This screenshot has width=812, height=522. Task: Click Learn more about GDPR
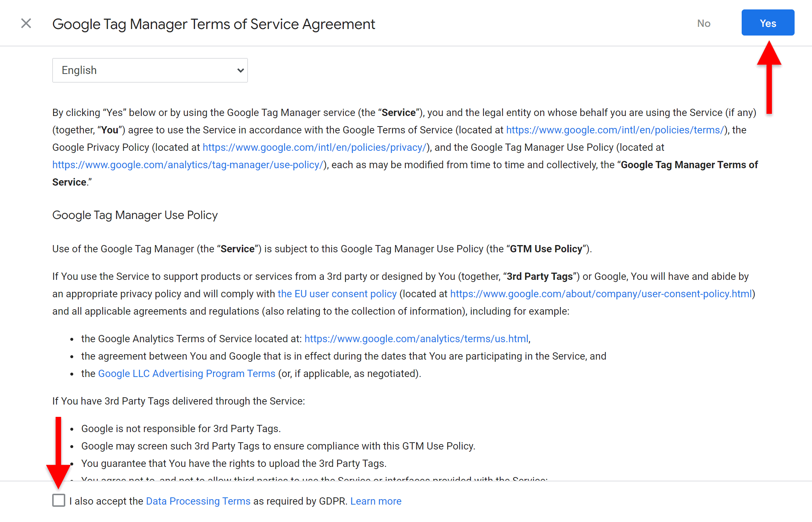tap(376, 501)
